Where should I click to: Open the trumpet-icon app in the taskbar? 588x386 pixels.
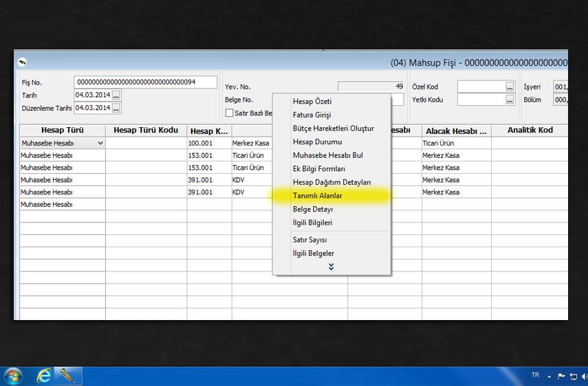68,376
